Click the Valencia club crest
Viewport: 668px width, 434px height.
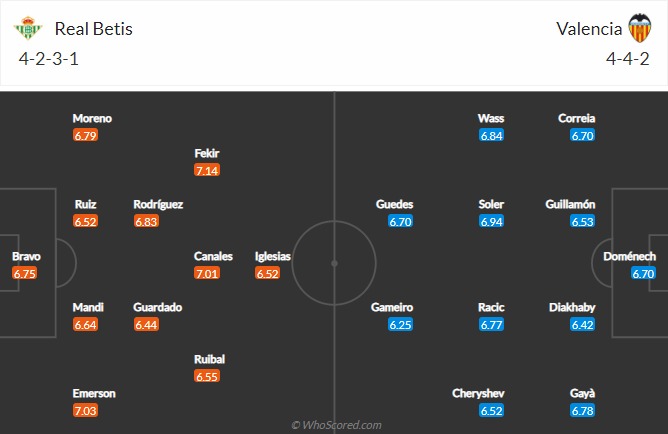[637, 27]
